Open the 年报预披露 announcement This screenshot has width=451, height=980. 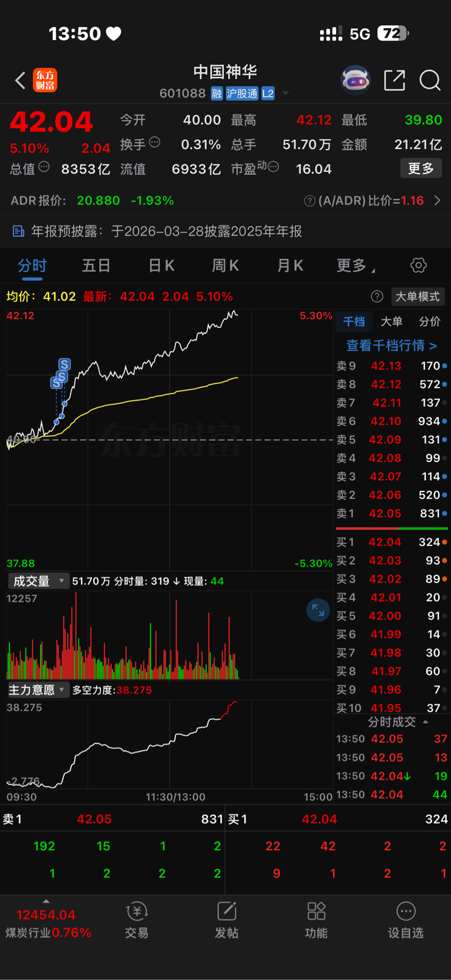coord(225,231)
